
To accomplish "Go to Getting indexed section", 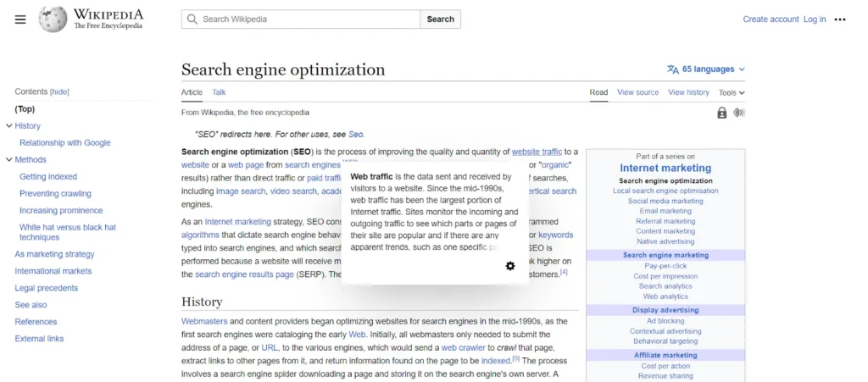I will point(48,177).
